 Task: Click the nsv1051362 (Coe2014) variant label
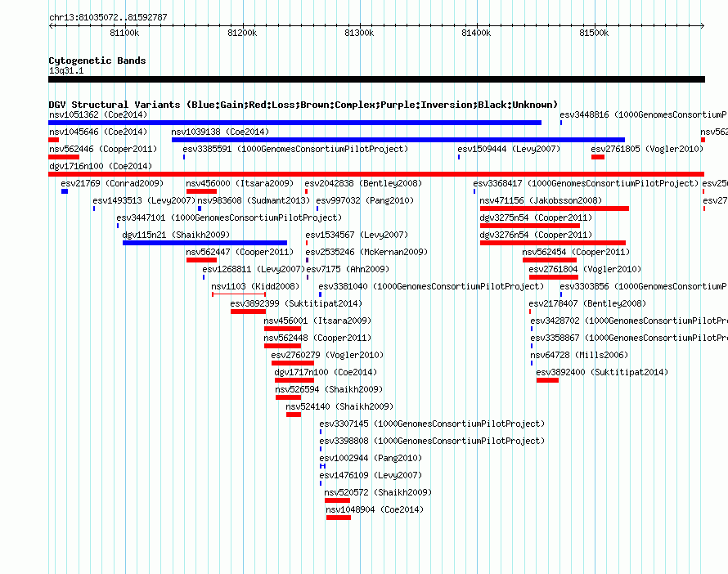click(x=98, y=114)
